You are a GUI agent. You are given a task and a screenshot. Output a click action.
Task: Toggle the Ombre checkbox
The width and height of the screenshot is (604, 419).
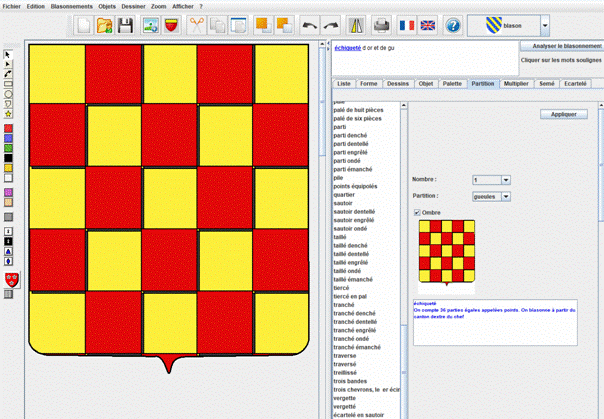[417, 212]
